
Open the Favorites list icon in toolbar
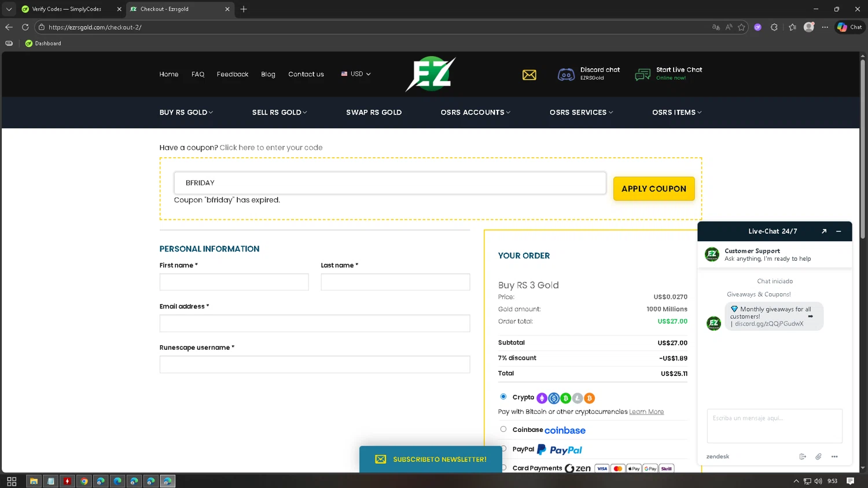click(x=792, y=27)
